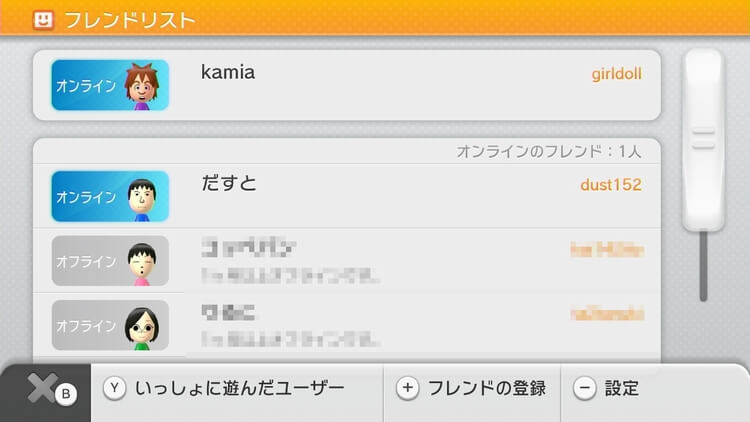Open だすと friend entry

coord(347,196)
